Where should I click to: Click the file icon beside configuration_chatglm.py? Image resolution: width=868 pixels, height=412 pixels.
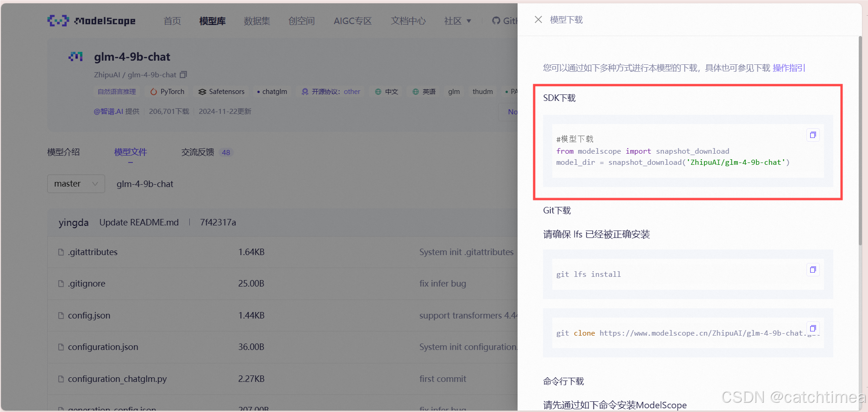(x=61, y=379)
